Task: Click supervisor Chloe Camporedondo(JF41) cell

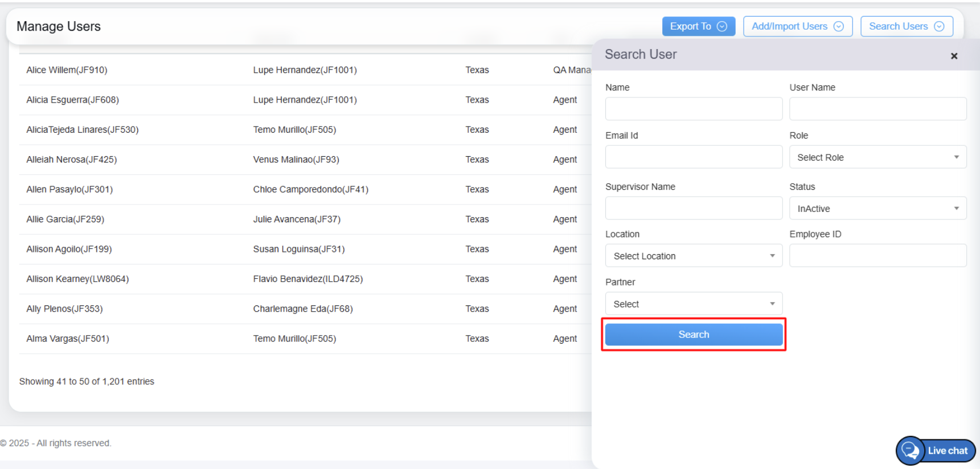Action: (x=310, y=189)
